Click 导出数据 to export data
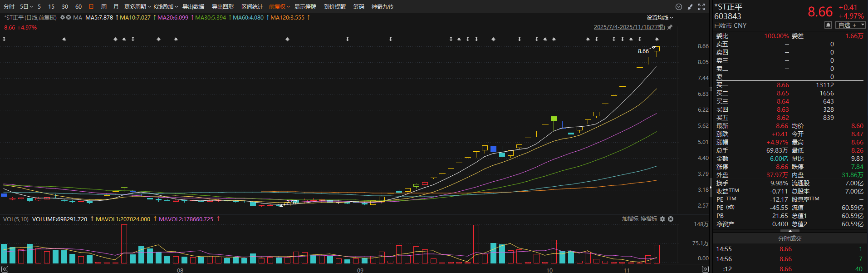 (x=193, y=7)
